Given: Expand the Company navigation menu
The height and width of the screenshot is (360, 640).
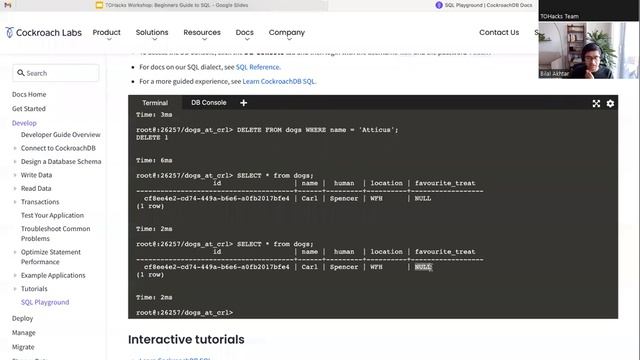Looking at the screenshot, I should [x=287, y=33].
